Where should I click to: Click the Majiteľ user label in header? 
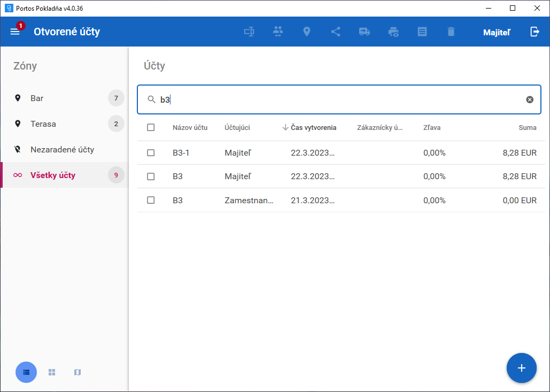497,32
